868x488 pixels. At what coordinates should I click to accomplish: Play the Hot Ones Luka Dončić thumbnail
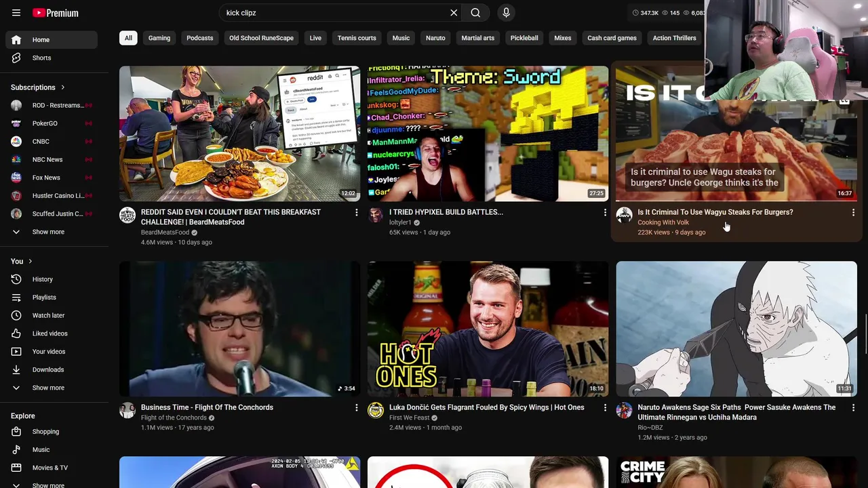point(488,329)
